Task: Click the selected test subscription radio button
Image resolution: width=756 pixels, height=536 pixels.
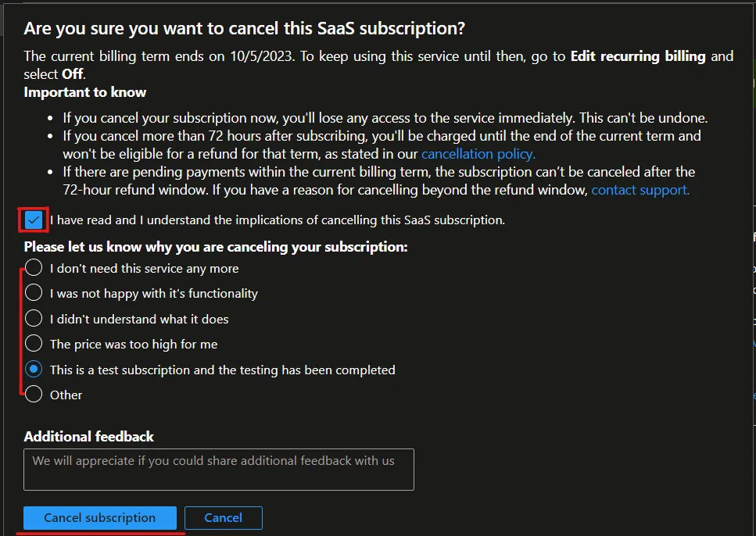Action: pyautogui.click(x=34, y=370)
